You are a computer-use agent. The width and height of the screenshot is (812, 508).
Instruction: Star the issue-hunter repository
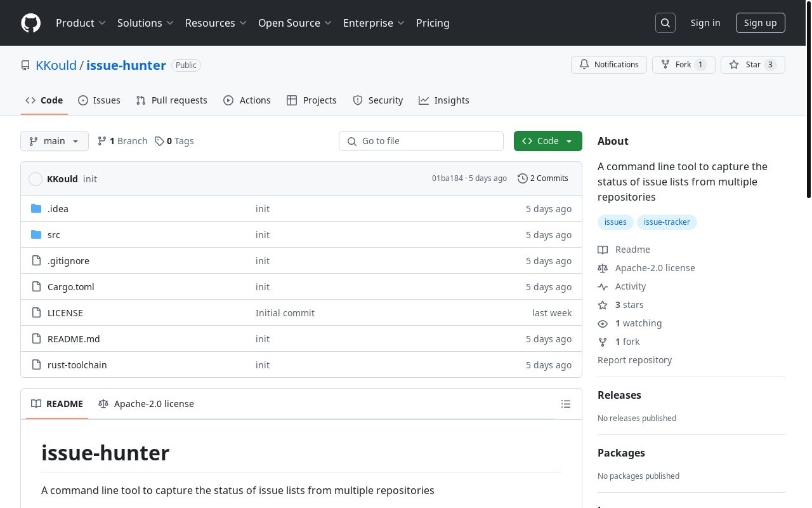coord(745,65)
